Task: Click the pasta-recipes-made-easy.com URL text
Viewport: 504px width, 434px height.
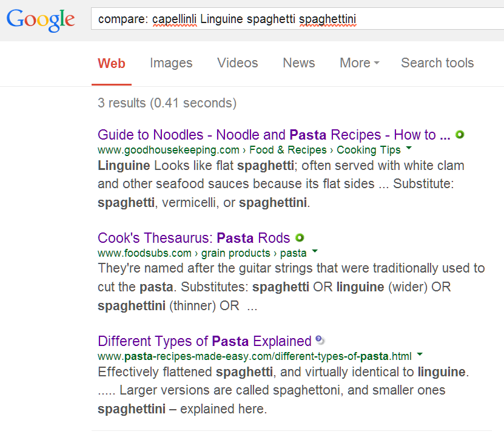Action: coord(255,356)
